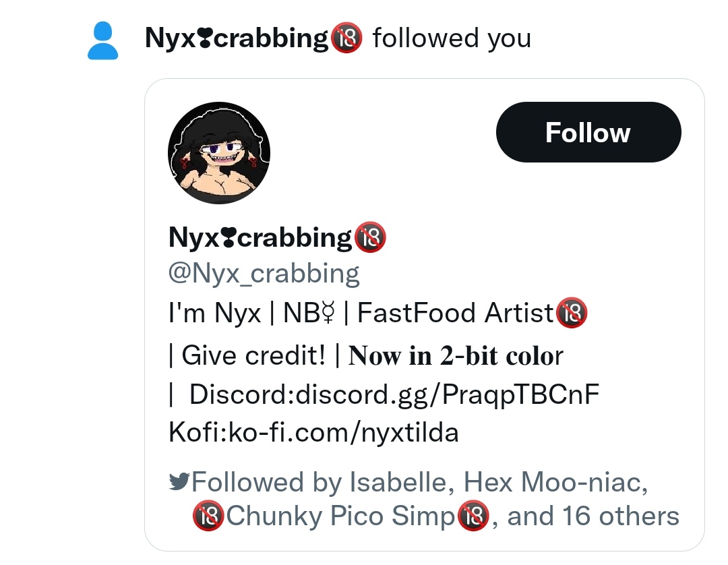Screen dimensions: 728x565
Task: Visit the ko-fi.com/nyxtilda link
Action: coord(344,433)
